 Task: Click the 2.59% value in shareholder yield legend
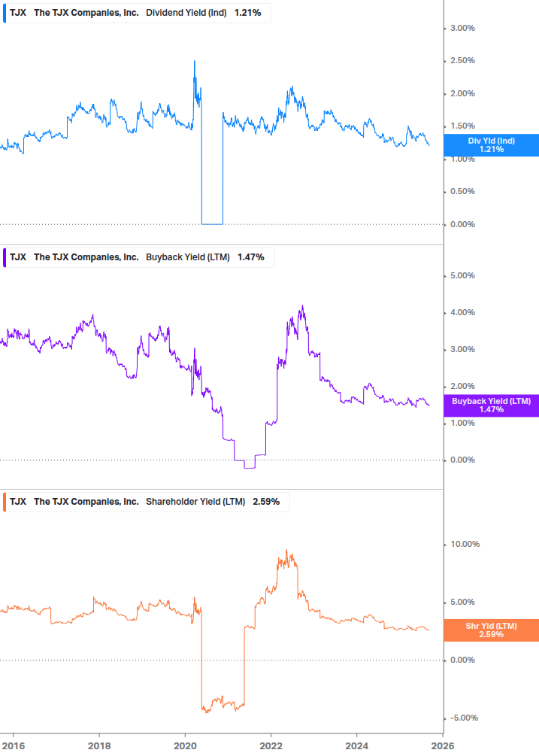[266, 502]
